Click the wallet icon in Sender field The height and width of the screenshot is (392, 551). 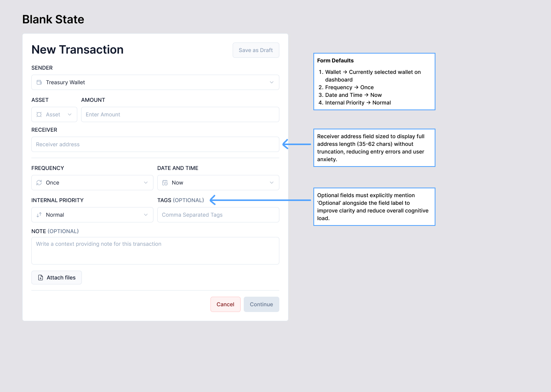coord(39,82)
